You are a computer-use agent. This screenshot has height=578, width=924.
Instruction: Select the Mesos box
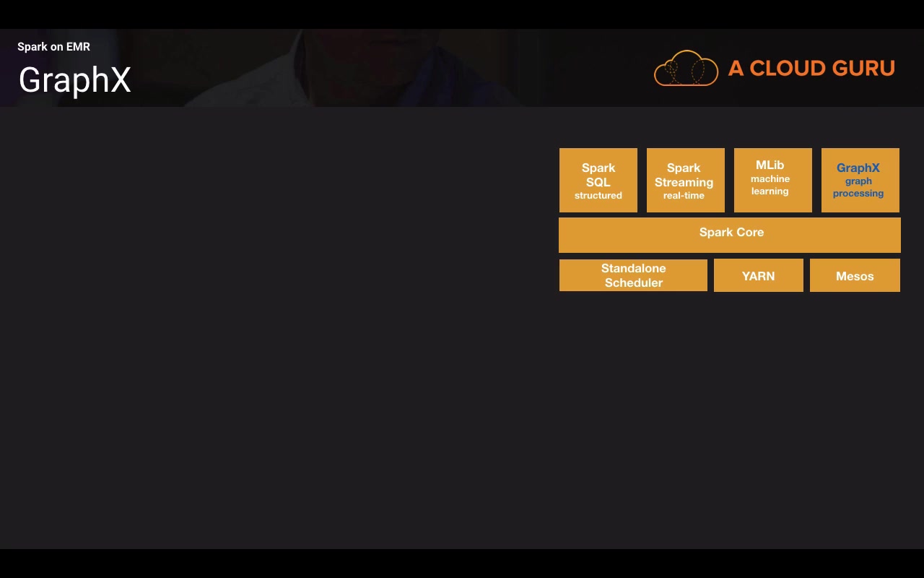click(x=855, y=275)
